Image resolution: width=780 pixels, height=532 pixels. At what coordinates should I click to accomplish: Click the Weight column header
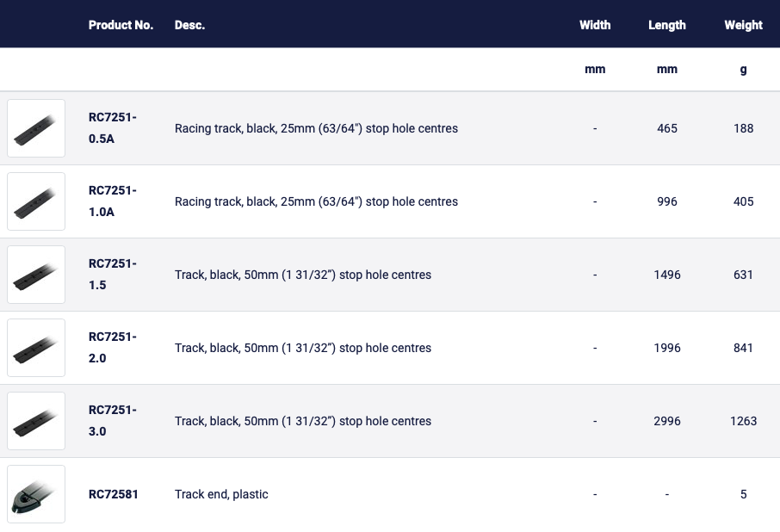(x=743, y=25)
